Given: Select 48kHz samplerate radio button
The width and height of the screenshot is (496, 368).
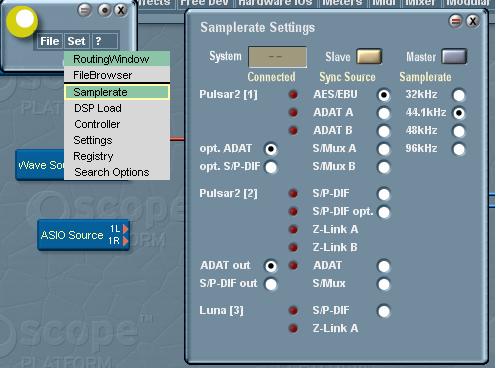Looking at the screenshot, I should pyautogui.click(x=459, y=131).
